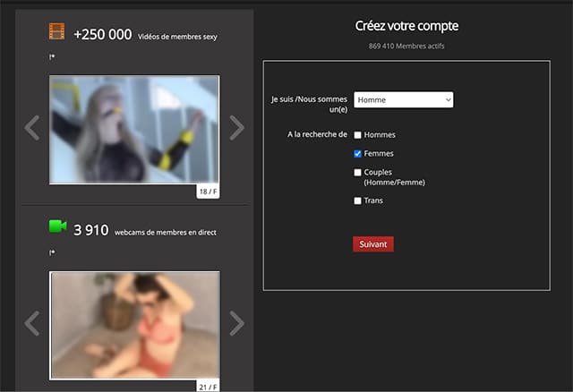573x392 pixels.
Task: Click the orange film strip icon
Action: (57, 32)
